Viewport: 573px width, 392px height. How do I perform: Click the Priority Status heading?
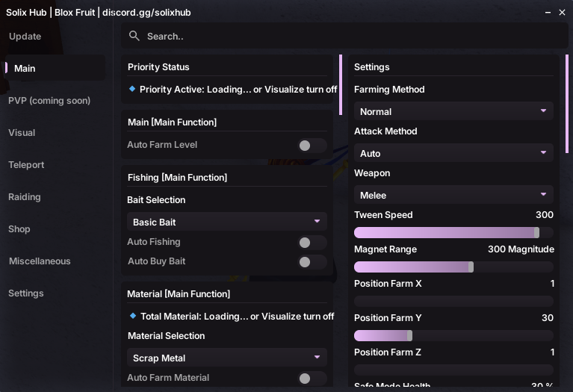pyautogui.click(x=158, y=67)
